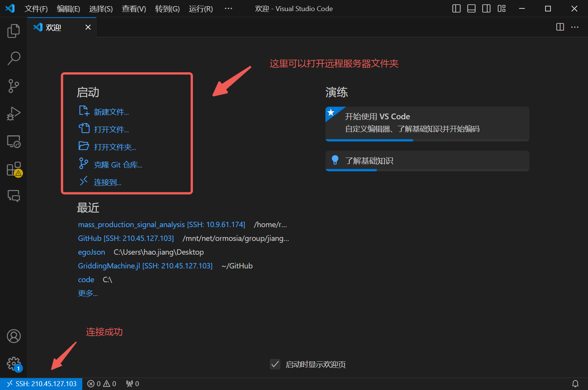Toggle primary sidebar layout icon
Image resolution: width=588 pixels, height=390 pixels.
tap(456, 8)
